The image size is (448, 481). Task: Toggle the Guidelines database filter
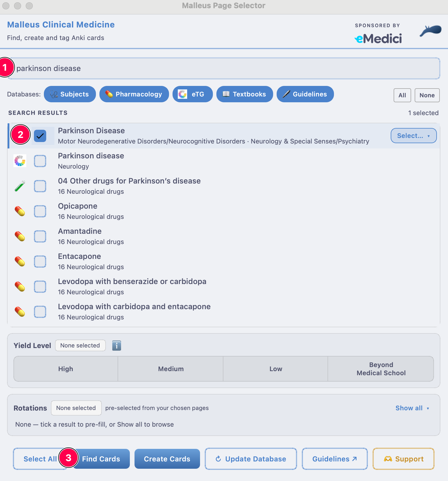tap(305, 94)
